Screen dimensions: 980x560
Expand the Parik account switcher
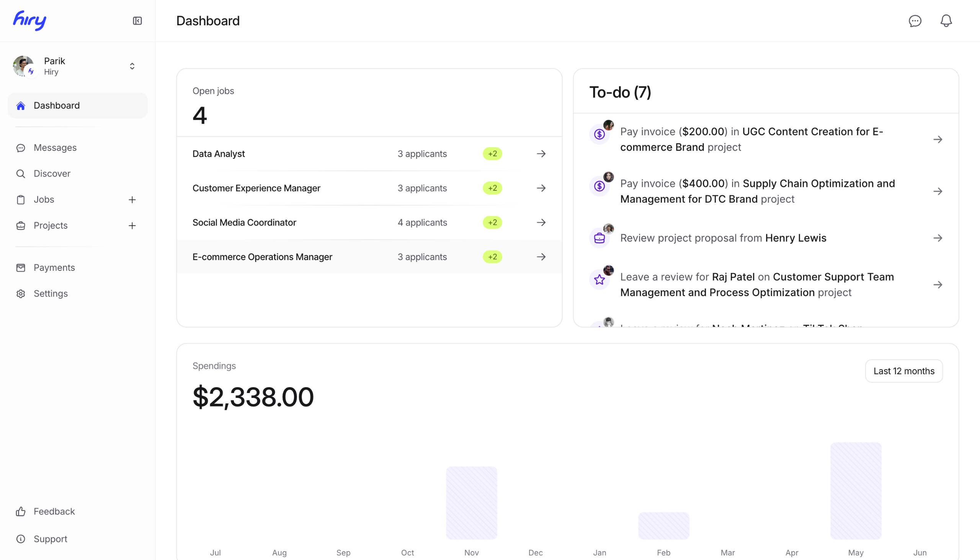click(132, 66)
